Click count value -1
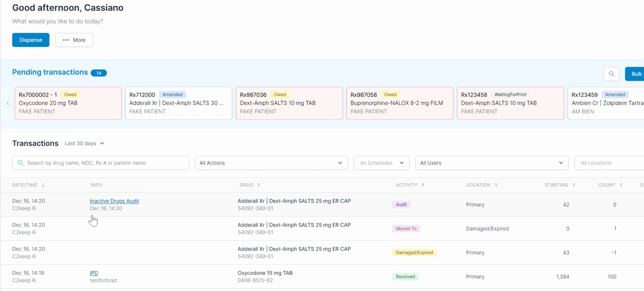This screenshot has height=291, width=644. 614,252
